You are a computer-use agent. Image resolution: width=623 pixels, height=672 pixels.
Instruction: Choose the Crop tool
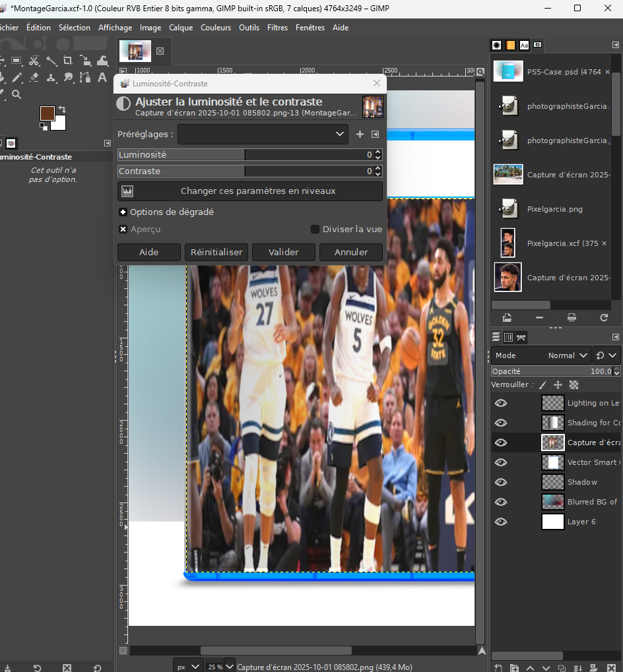[x=68, y=61]
